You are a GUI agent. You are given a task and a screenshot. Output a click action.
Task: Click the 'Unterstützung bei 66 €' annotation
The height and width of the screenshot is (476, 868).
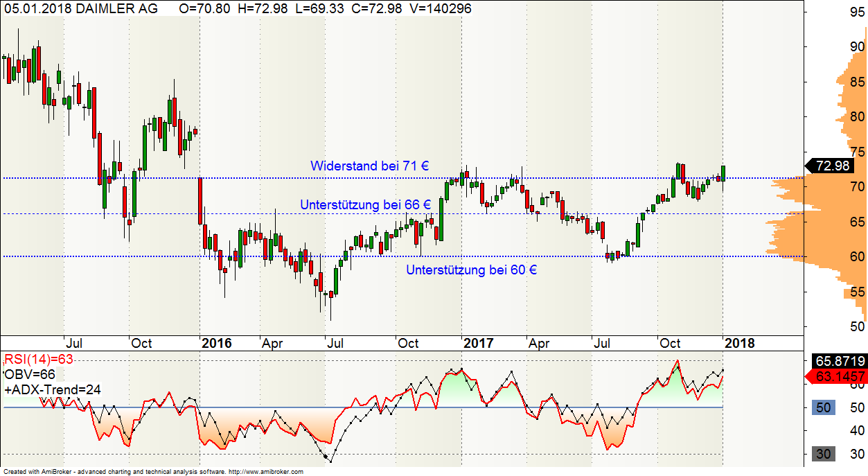(365, 205)
